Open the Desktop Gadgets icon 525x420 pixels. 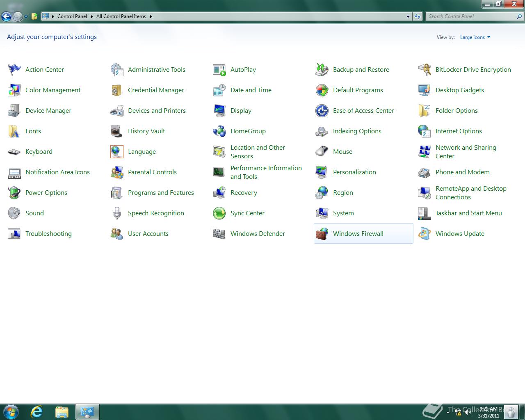(x=425, y=90)
